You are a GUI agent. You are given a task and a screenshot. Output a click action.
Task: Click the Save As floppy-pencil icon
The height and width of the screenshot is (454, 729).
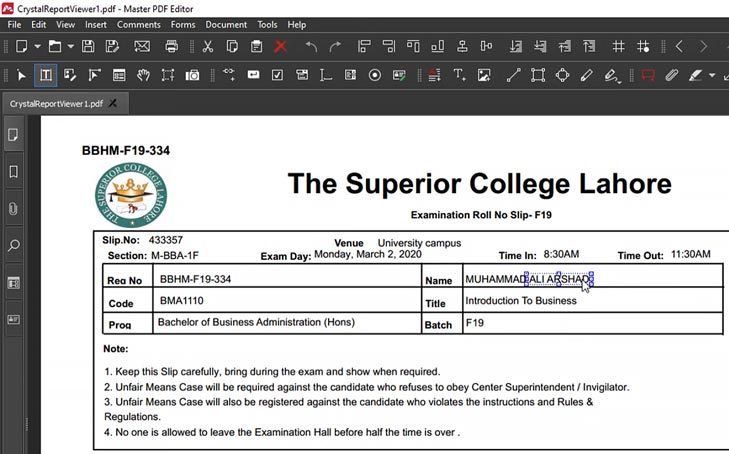click(112, 46)
